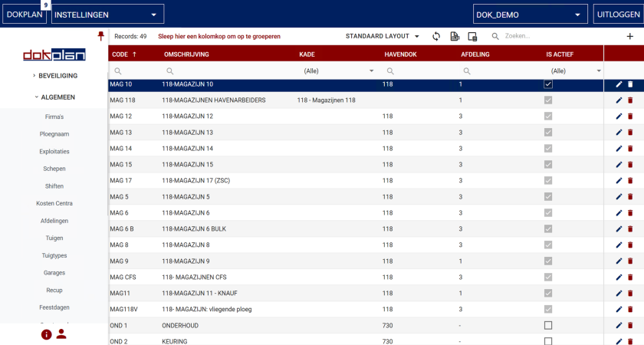Delete the MAG 12 row using trash icon

(630, 117)
